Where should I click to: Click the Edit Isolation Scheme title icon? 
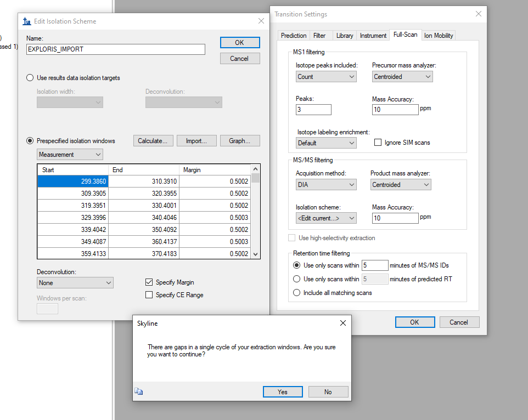pyautogui.click(x=27, y=21)
